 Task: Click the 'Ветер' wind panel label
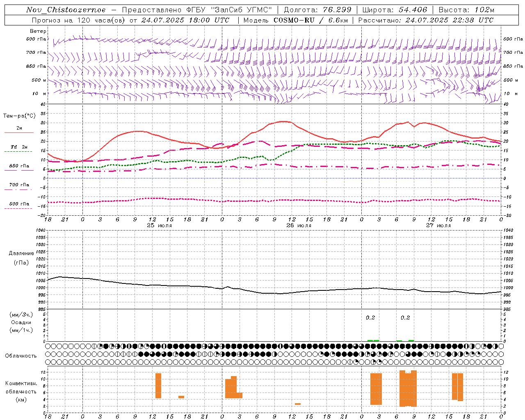click(38, 31)
